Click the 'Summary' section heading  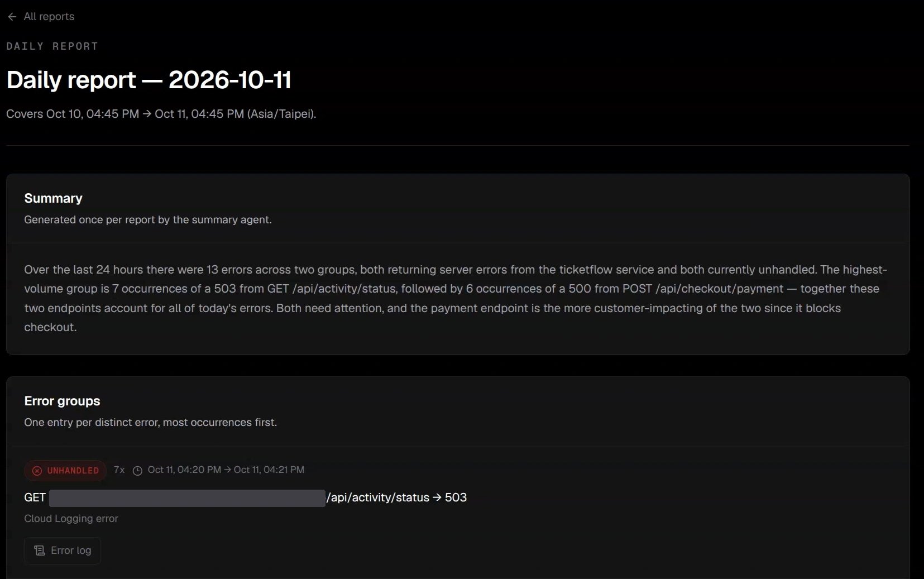pos(54,198)
